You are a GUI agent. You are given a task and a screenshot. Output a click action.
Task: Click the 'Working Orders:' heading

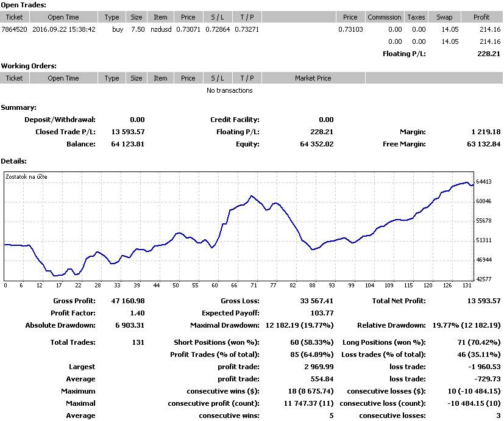29,66
